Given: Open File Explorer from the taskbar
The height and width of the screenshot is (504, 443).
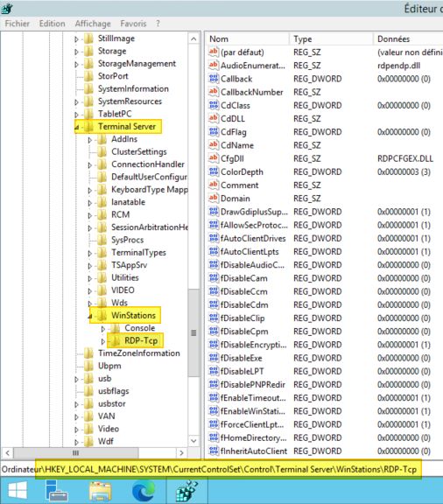Looking at the screenshot, I should click(x=101, y=491).
